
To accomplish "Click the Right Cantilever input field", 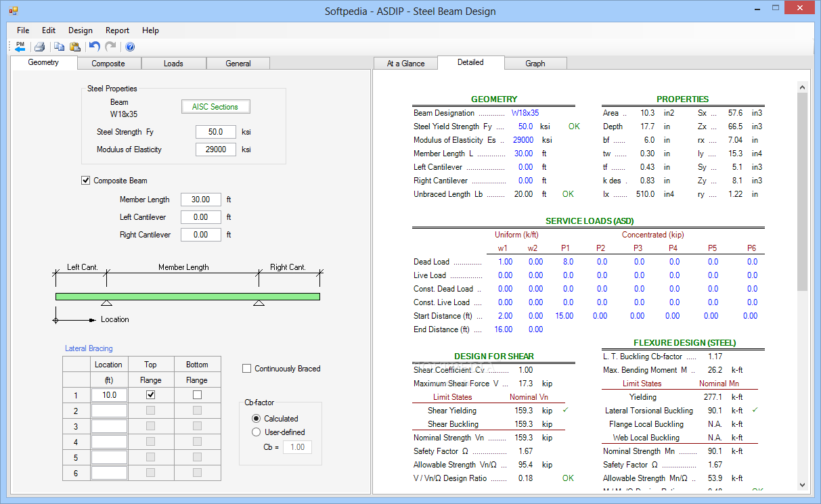I will click(201, 235).
